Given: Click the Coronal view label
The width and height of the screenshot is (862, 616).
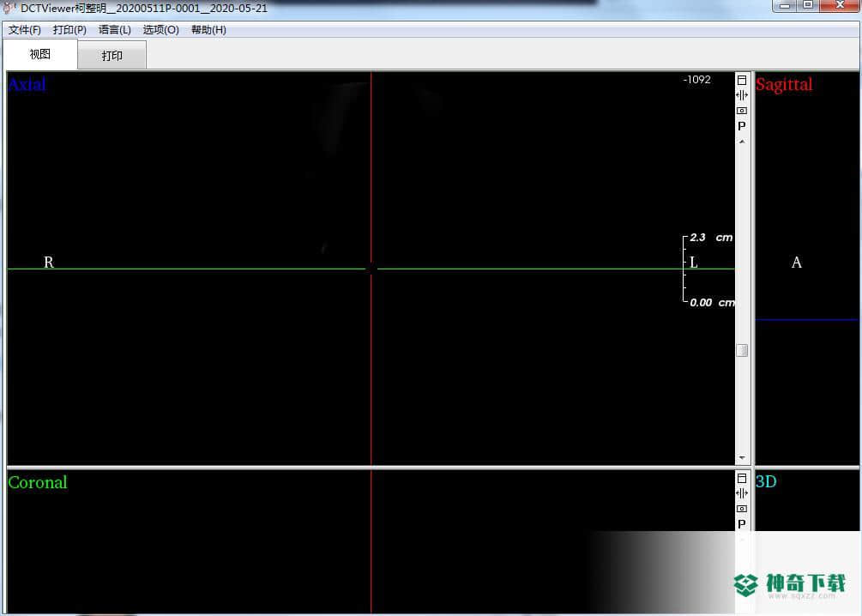Looking at the screenshot, I should pyautogui.click(x=38, y=482).
